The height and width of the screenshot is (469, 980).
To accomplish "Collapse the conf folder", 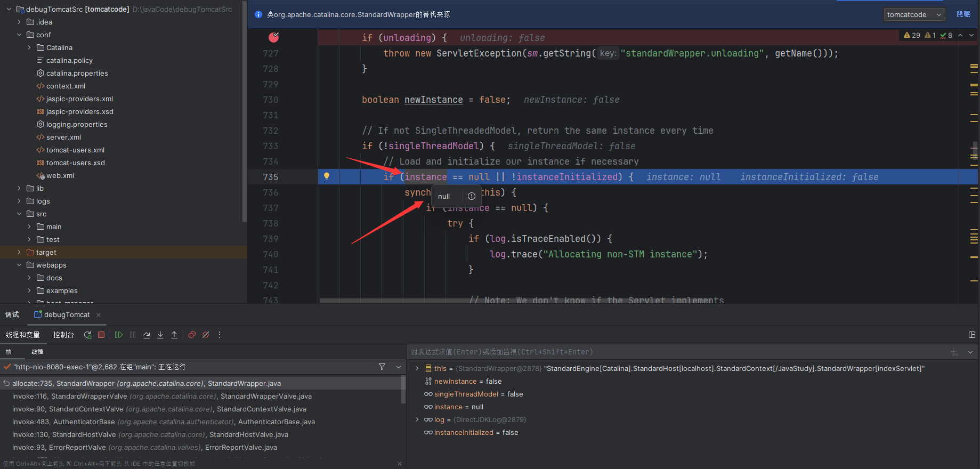I will pyautogui.click(x=19, y=35).
